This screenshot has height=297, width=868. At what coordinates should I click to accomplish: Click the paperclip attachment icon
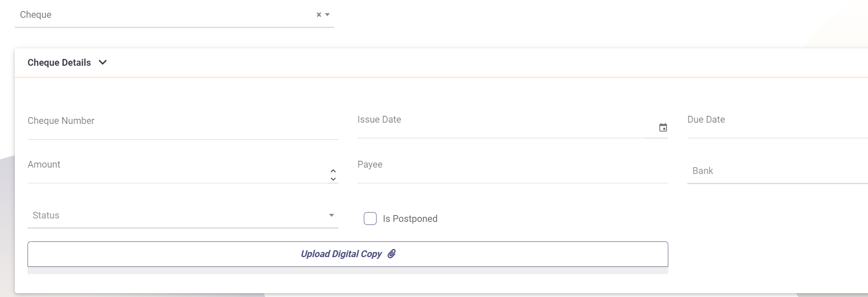pyautogui.click(x=392, y=254)
